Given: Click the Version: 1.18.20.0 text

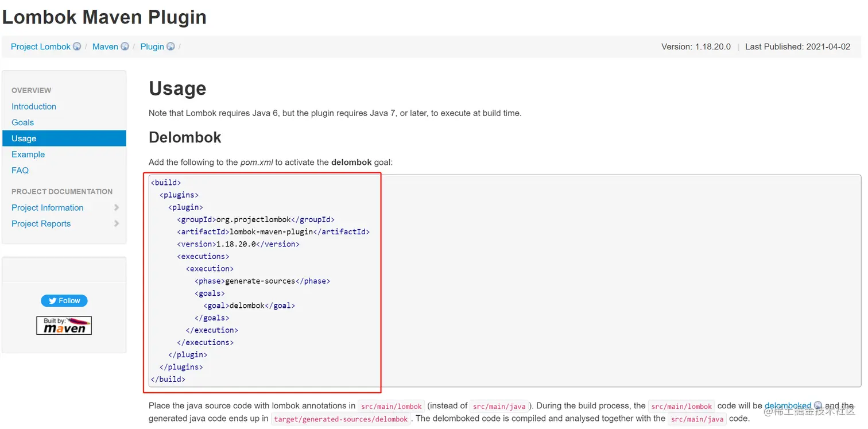Looking at the screenshot, I should coord(696,47).
